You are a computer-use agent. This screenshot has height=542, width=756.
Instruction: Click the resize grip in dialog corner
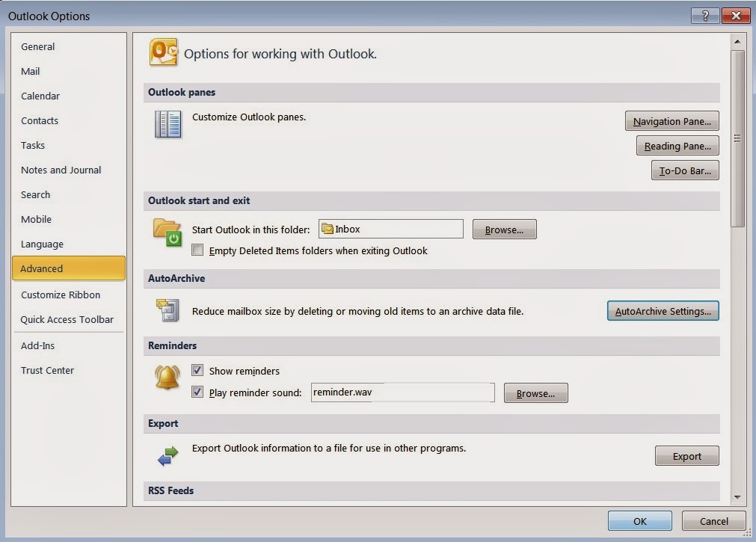pyautogui.click(x=747, y=532)
